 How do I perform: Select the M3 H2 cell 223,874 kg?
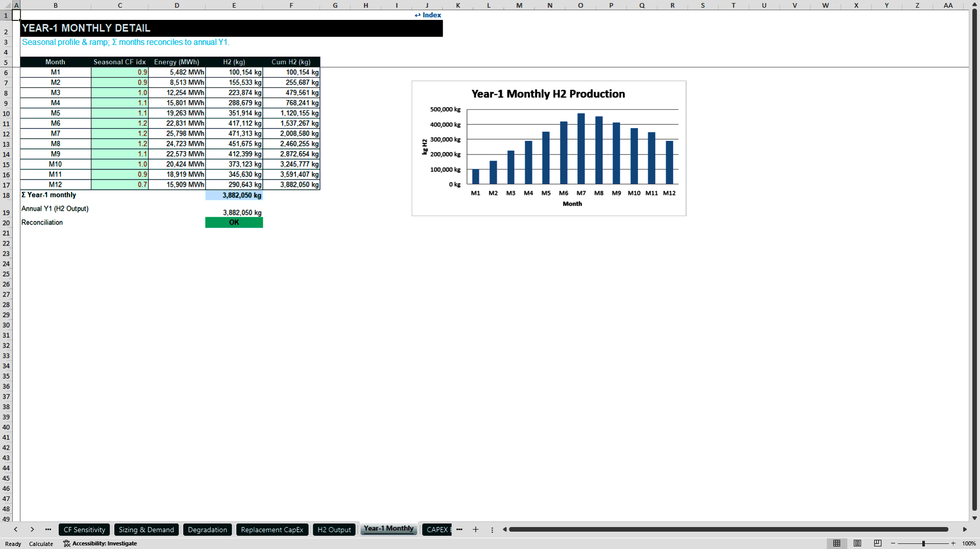pyautogui.click(x=234, y=93)
